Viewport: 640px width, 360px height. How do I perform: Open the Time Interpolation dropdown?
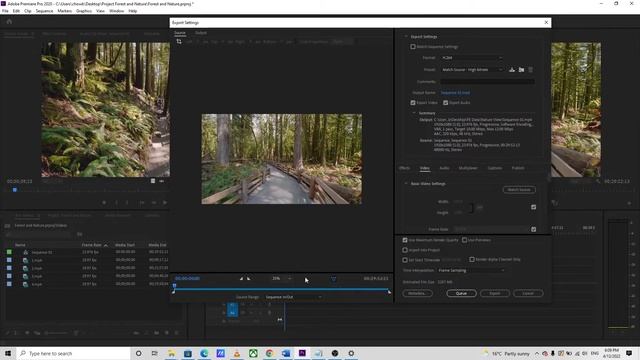point(471,270)
